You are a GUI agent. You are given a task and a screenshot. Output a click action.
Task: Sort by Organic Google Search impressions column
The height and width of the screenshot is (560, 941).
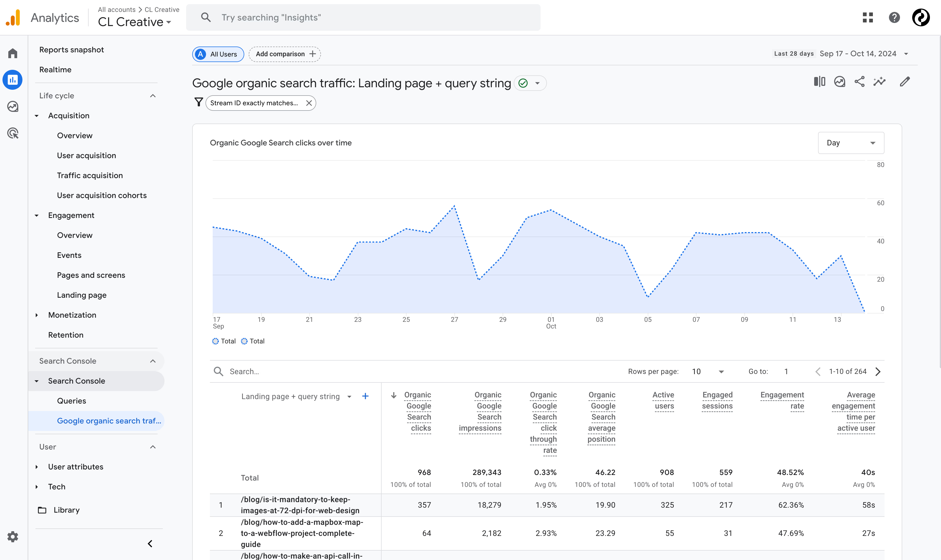coord(480,412)
